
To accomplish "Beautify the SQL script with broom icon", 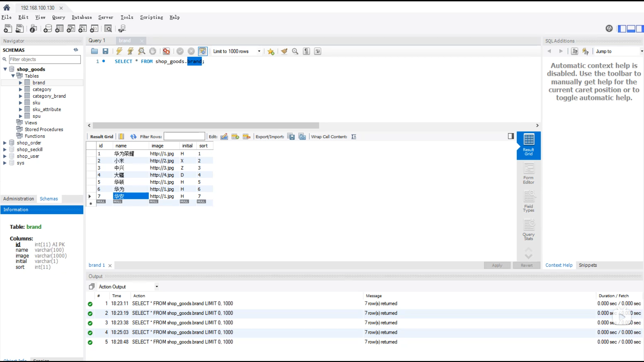I will coord(284,51).
